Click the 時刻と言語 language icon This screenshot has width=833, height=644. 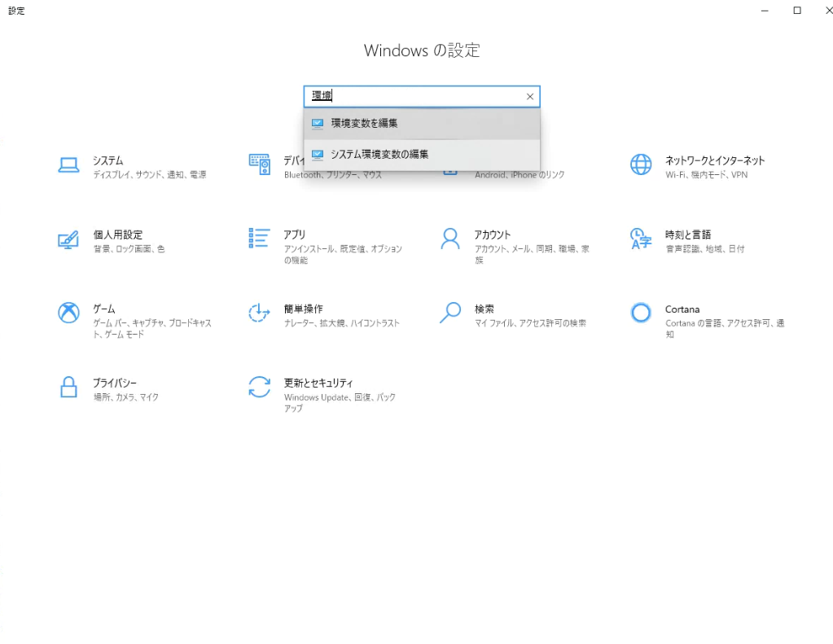point(641,239)
